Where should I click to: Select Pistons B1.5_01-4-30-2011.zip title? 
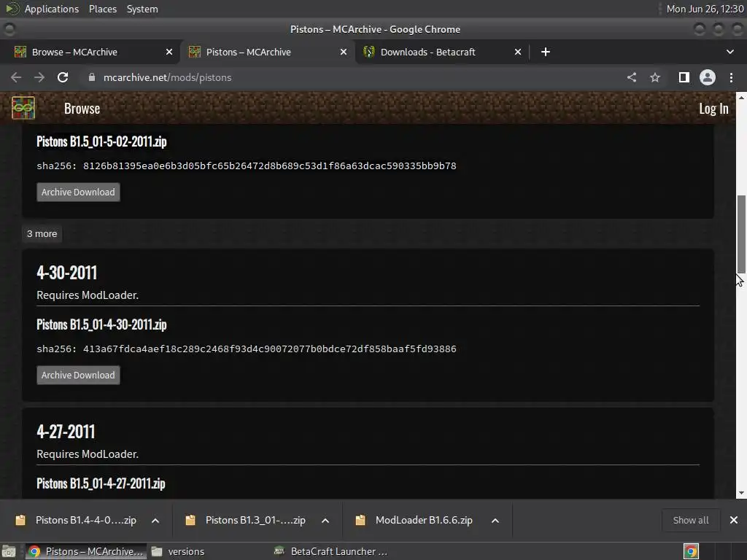(x=101, y=324)
